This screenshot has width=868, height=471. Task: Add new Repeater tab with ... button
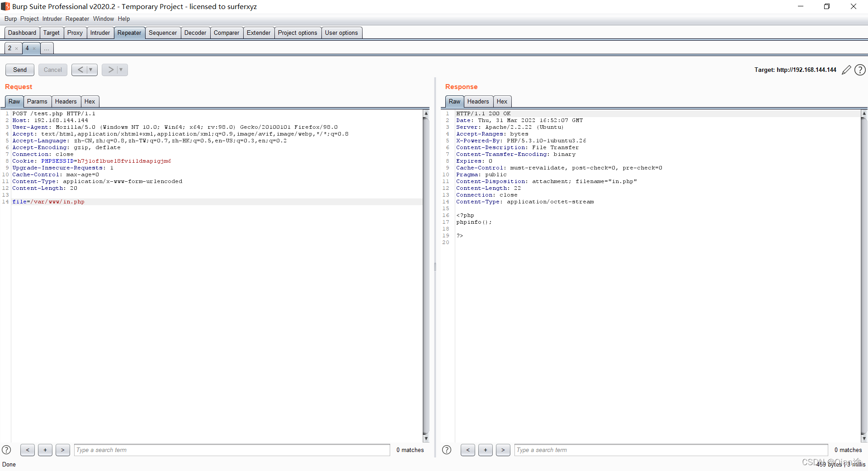coord(47,48)
